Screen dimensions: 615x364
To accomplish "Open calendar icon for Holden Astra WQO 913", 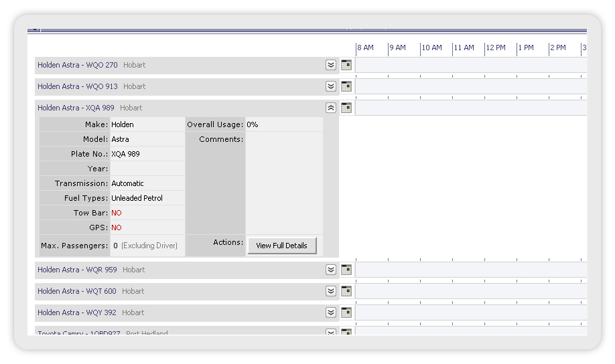I will point(346,86).
